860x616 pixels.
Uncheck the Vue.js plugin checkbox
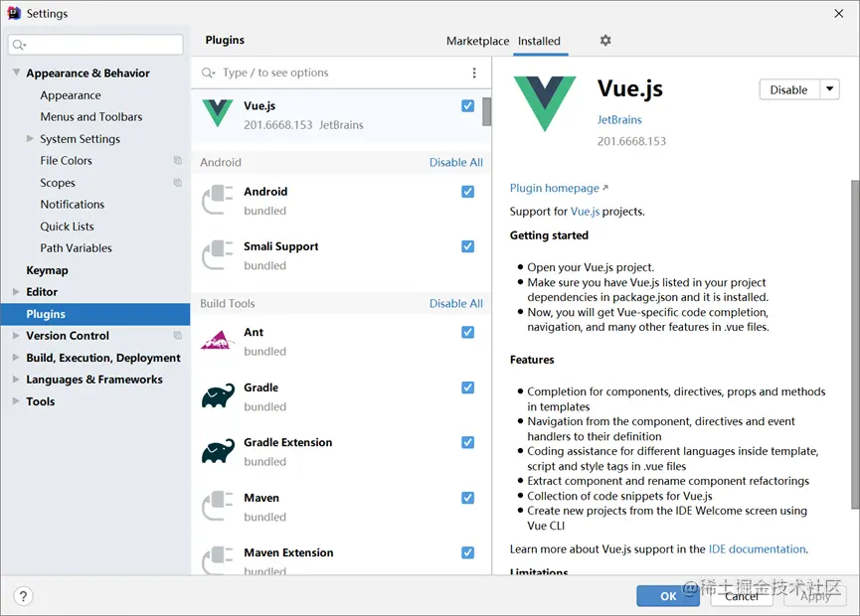(x=468, y=105)
